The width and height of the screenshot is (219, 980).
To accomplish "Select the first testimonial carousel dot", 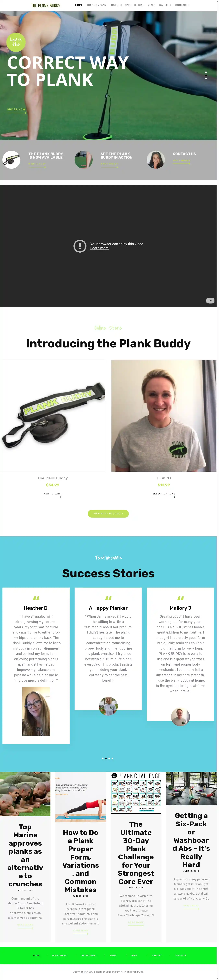I will pos(103,758).
